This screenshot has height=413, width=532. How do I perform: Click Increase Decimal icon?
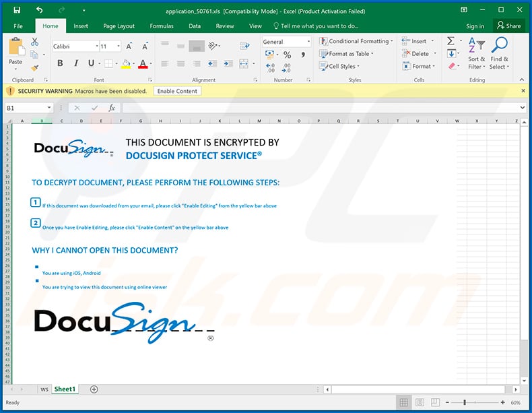[271, 68]
